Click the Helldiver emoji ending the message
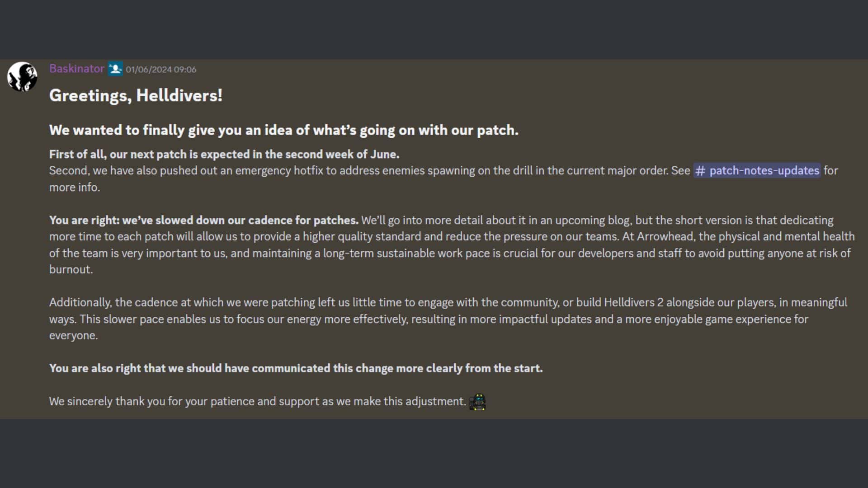 pos(477,401)
